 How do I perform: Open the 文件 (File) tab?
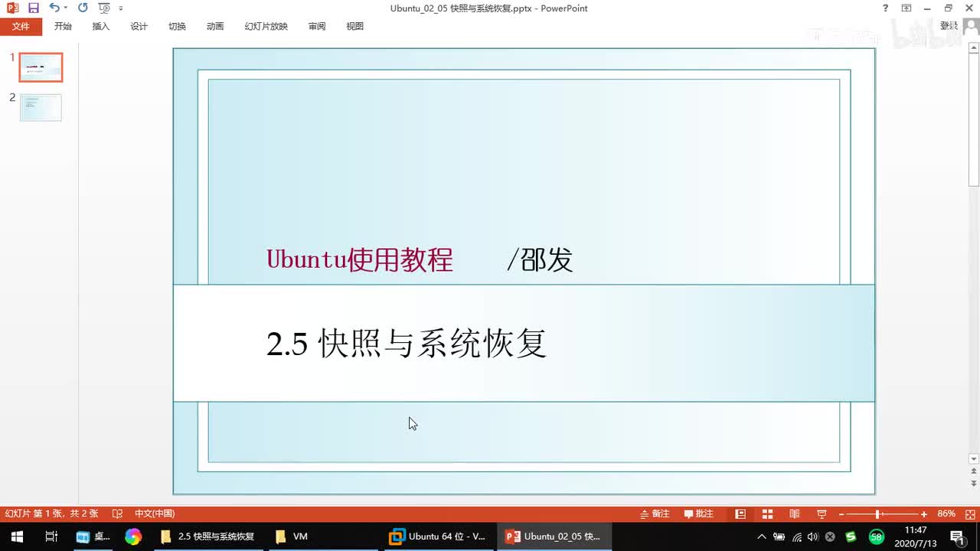(x=21, y=26)
